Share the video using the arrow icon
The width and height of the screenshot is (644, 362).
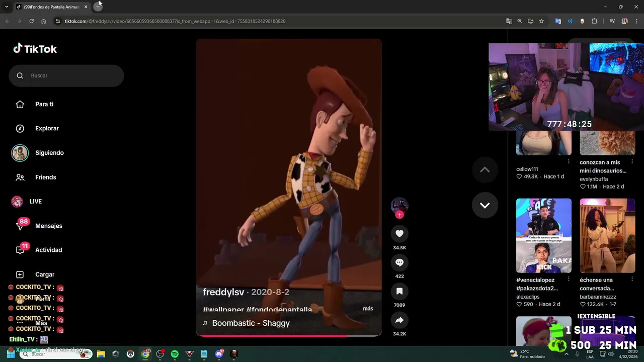click(399, 320)
